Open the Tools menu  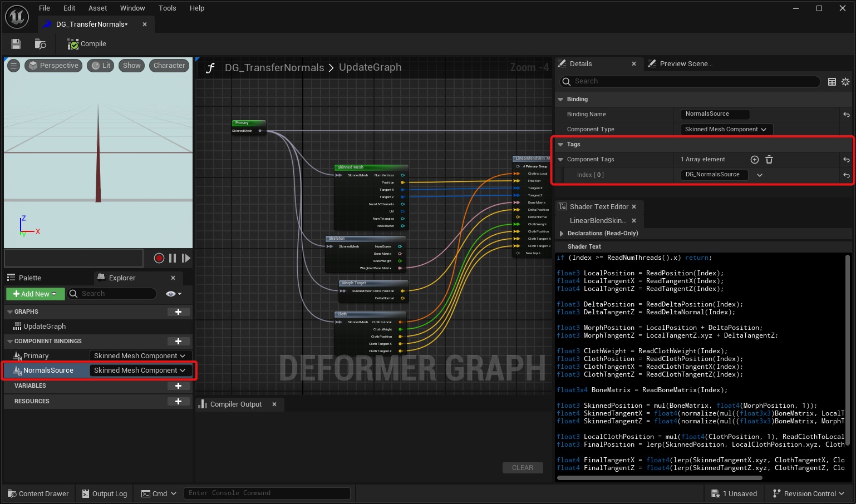click(167, 8)
